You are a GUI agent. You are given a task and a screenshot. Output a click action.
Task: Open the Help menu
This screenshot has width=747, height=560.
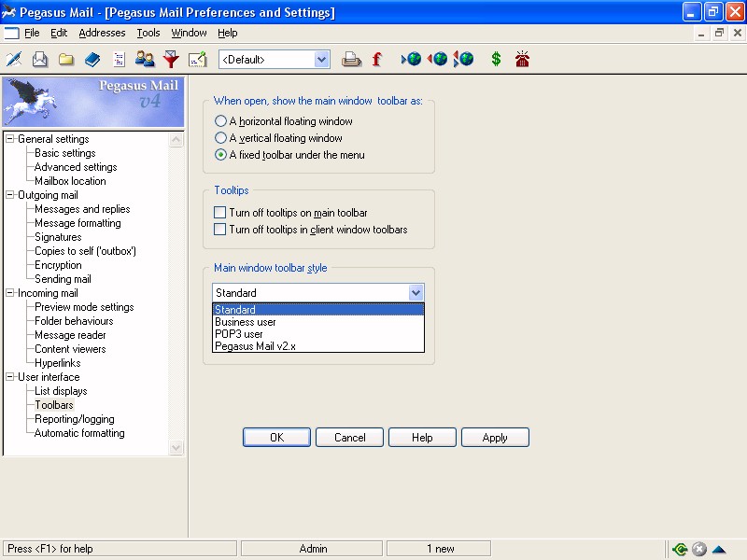(x=228, y=33)
